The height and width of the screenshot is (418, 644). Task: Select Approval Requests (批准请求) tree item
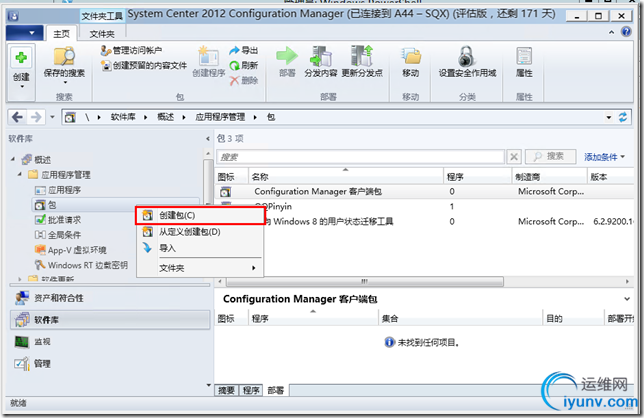(58, 220)
